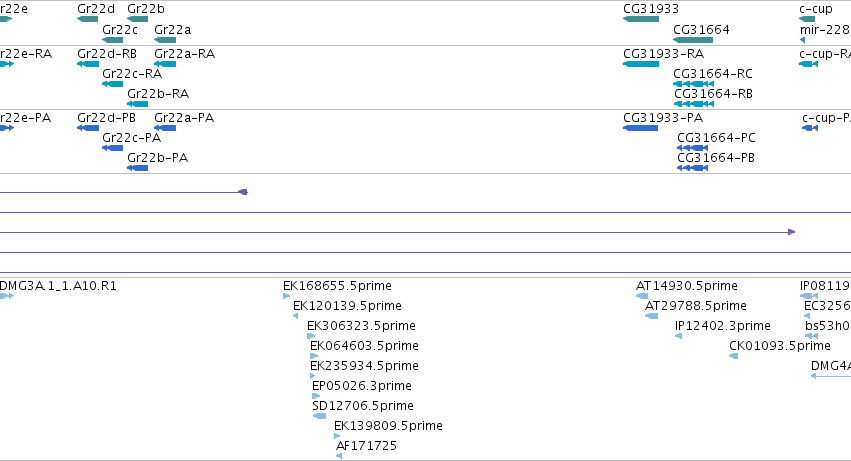Select the Gr22b-PA protein glyph

[137, 168]
